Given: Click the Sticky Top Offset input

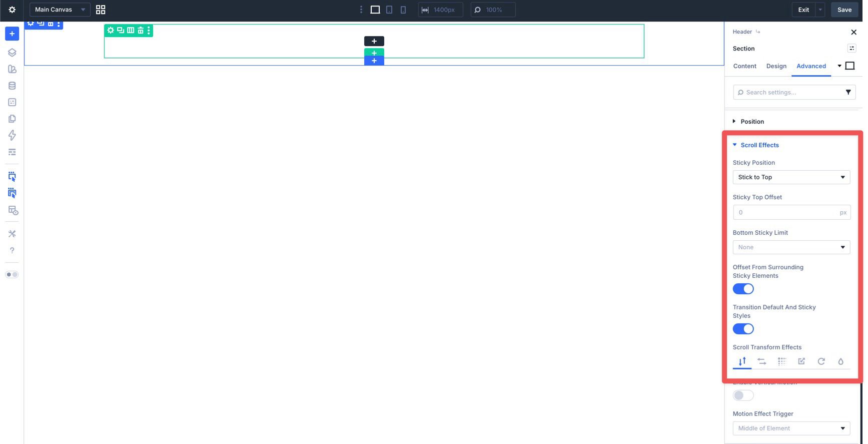Looking at the screenshot, I should click(x=791, y=212).
